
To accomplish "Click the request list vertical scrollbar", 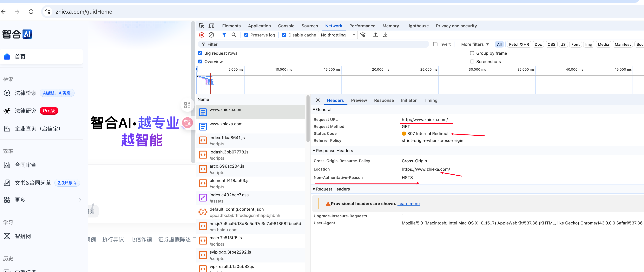I will [x=308, y=119].
